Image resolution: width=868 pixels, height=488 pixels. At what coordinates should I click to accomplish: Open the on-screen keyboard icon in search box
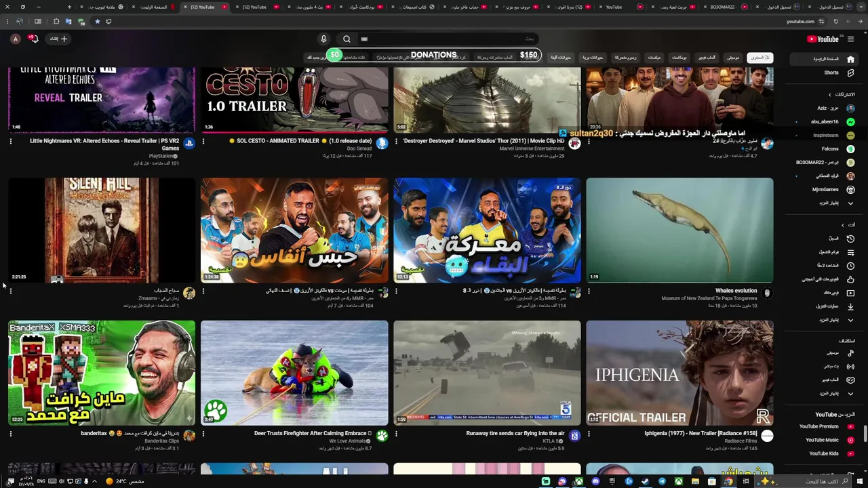pyautogui.click(x=364, y=39)
